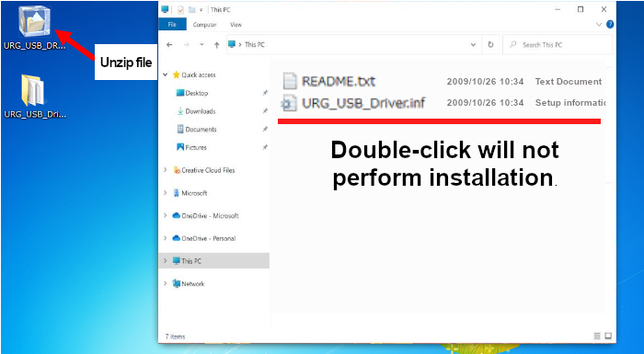
Task: Open Explorer help question mark icon
Action: pyautogui.click(x=610, y=24)
